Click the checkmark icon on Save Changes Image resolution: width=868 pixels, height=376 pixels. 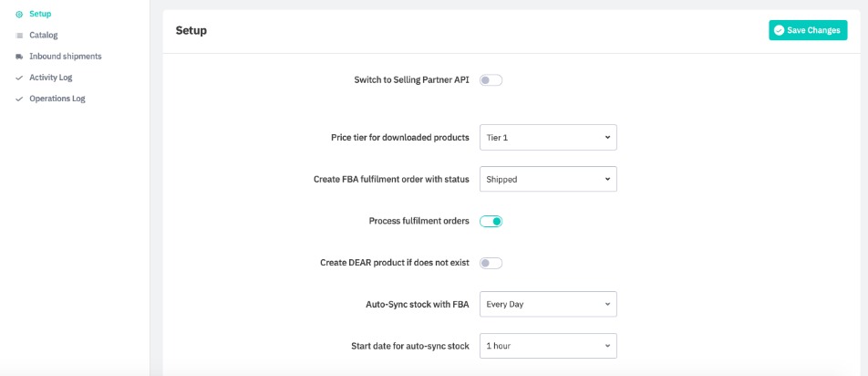pyautogui.click(x=779, y=30)
